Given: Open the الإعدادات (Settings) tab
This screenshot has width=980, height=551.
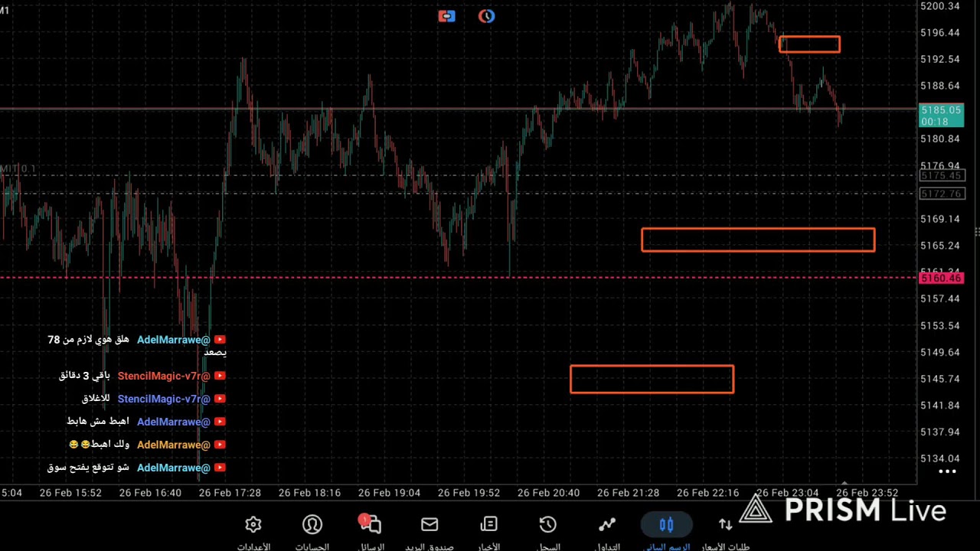Looking at the screenshot, I should tap(253, 533).
